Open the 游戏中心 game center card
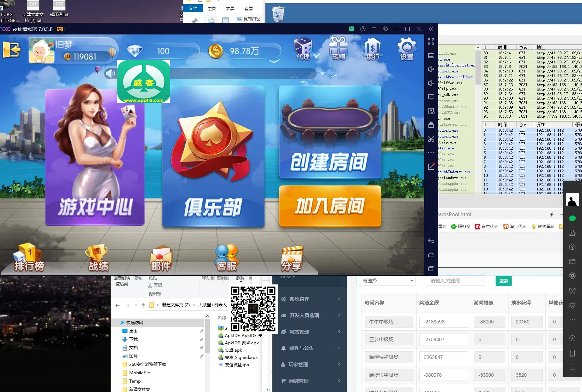The height and width of the screenshot is (392, 582). [x=95, y=157]
